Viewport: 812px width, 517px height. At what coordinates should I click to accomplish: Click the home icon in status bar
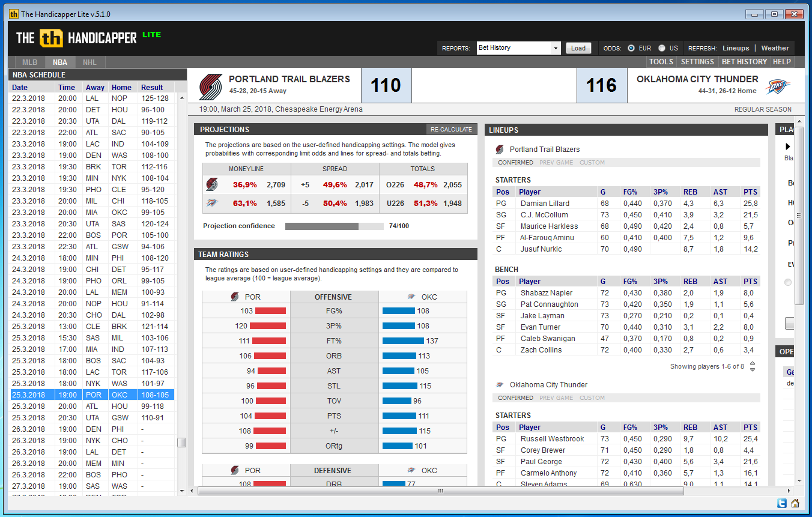point(795,503)
